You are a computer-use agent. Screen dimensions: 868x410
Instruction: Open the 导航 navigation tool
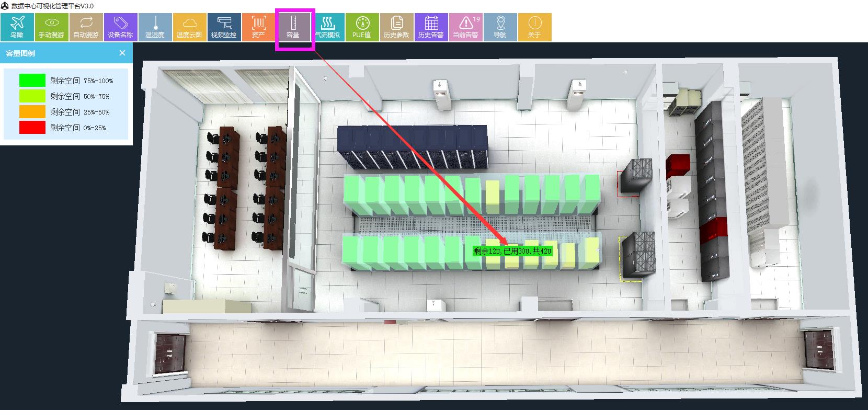(500, 27)
